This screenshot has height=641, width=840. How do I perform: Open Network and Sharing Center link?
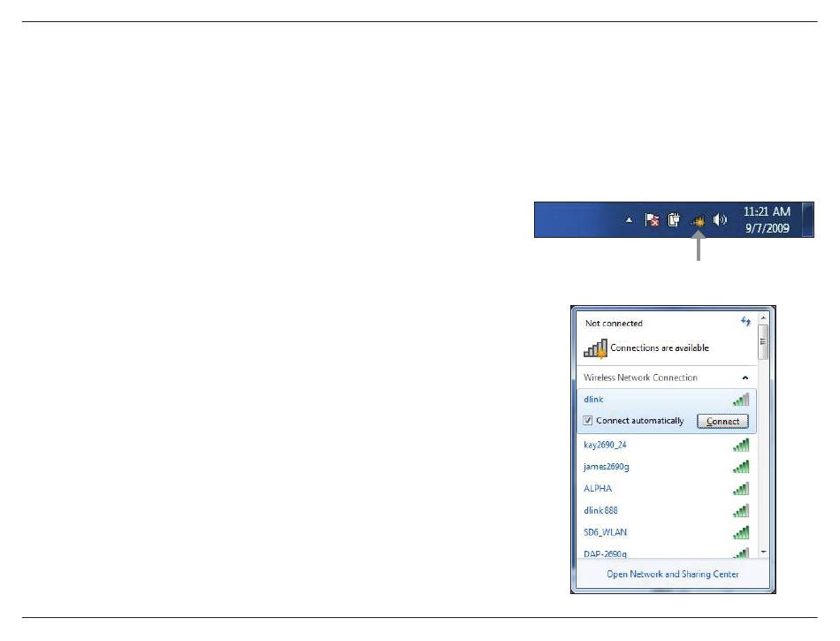coord(672,575)
